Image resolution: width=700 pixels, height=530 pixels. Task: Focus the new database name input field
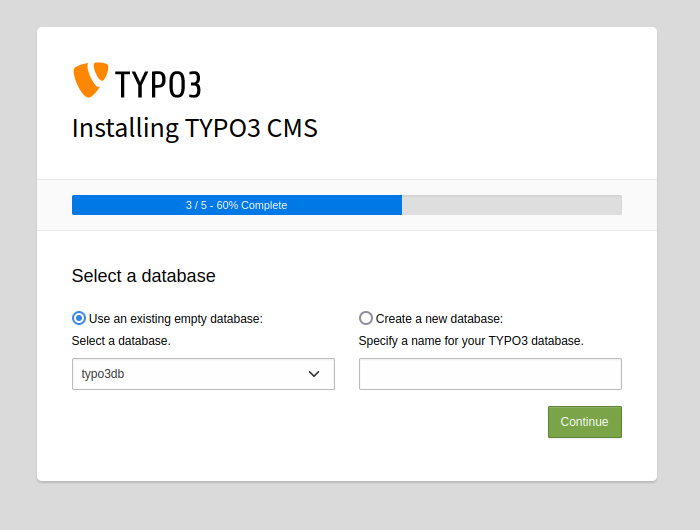[x=490, y=374]
